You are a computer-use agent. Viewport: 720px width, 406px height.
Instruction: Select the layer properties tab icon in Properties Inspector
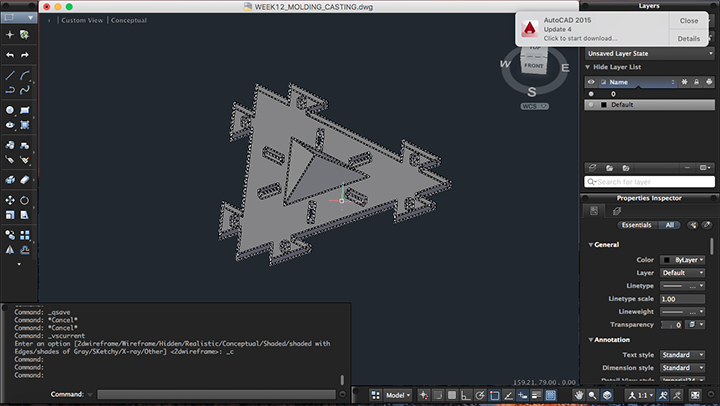(x=617, y=211)
